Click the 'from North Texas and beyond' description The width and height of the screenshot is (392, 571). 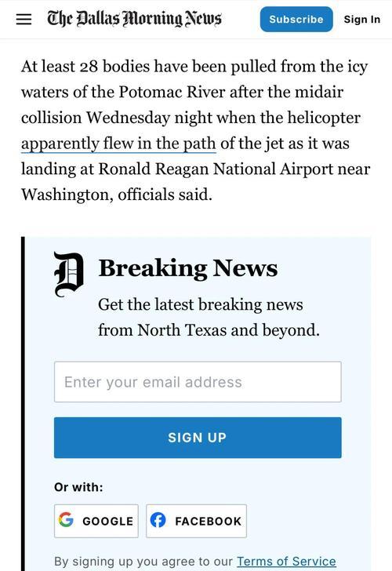tap(209, 330)
